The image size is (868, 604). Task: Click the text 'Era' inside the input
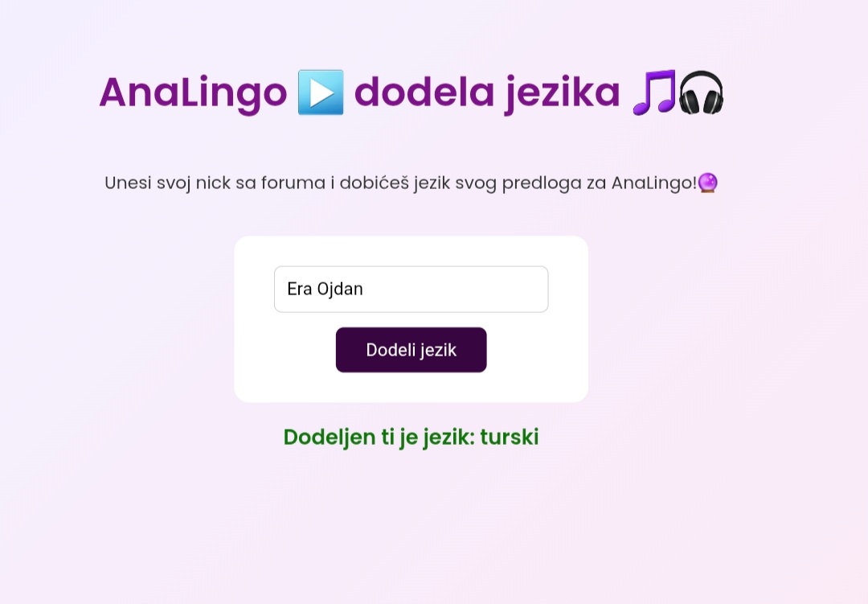[x=300, y=290]
